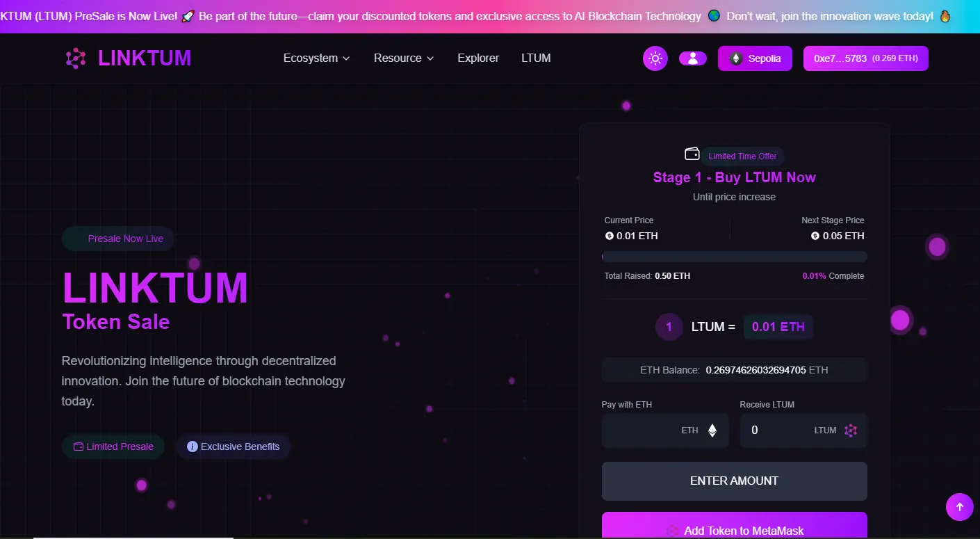This screenshot has height=539, width=980.
Task: Click the 0.01% Complete label
Action: click(x=833, y=276)
